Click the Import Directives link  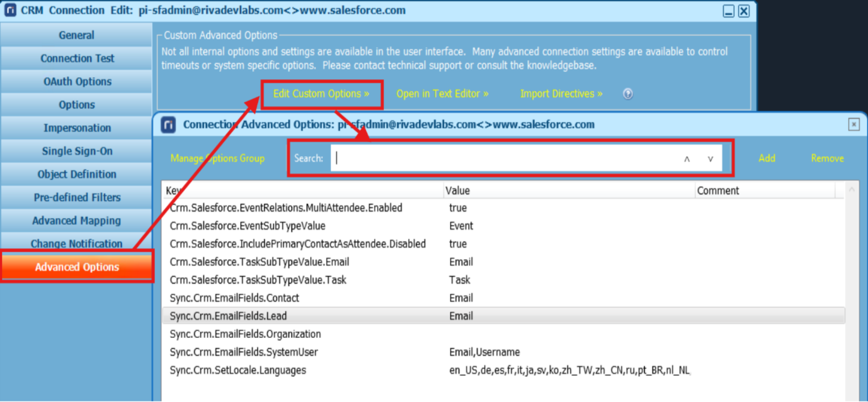[x=561, y=94]
